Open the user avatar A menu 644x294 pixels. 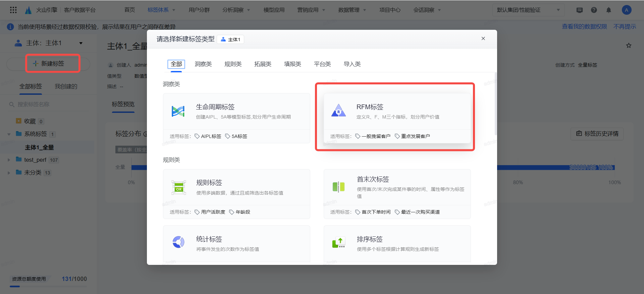coord(627,10)
